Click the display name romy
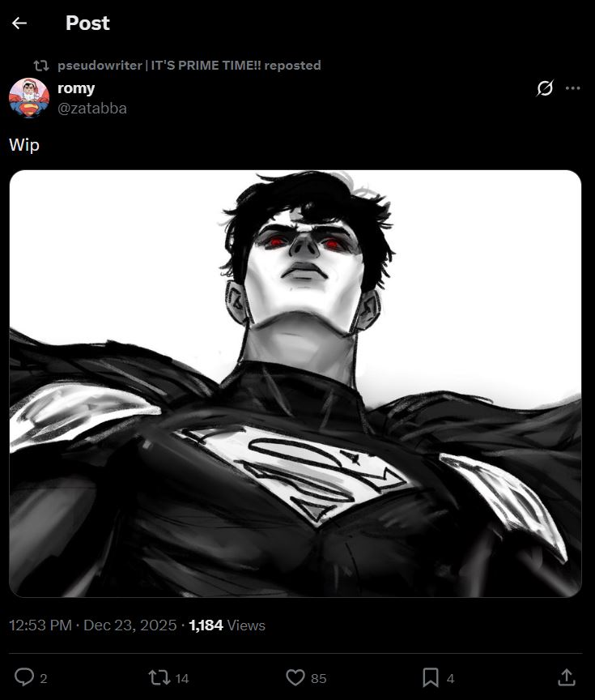595x700 pixels. point(76,88)
